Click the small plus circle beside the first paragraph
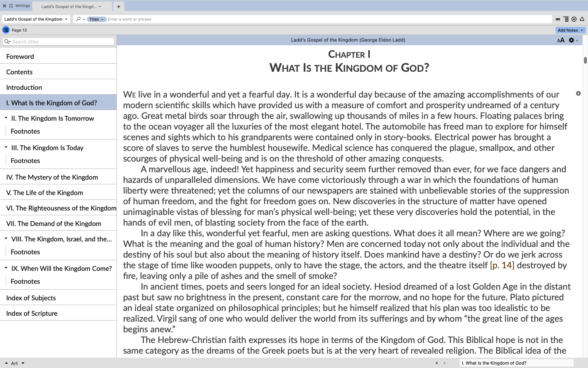This screenshot has height=368, width=588. click(578, 93)
